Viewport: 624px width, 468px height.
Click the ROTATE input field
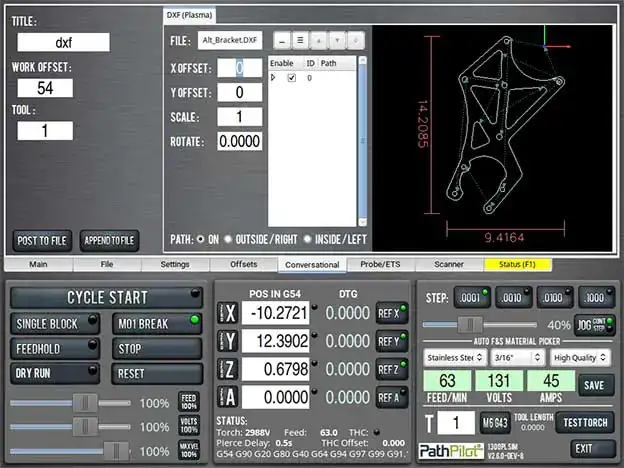[x=240, y=141]
